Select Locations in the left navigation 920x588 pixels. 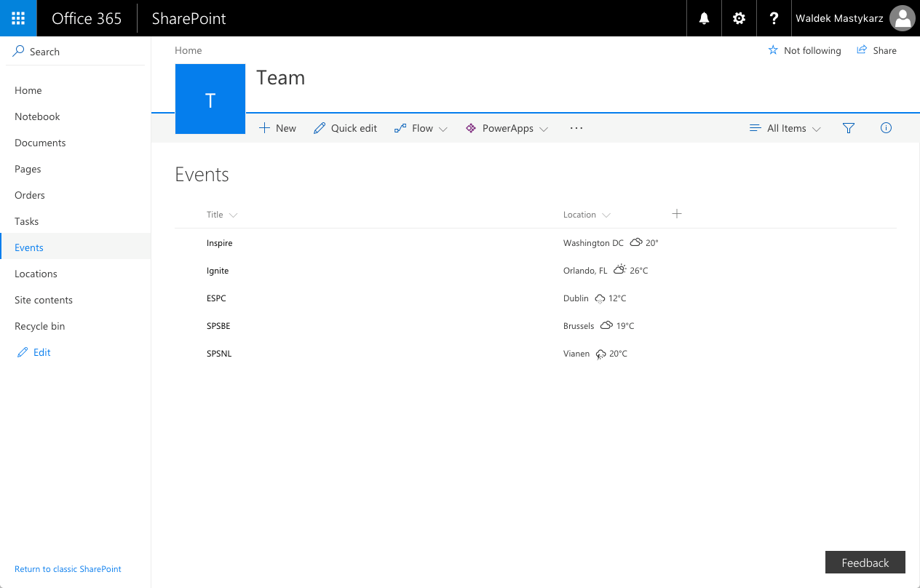pyautogui.click(x=36, y=273)
